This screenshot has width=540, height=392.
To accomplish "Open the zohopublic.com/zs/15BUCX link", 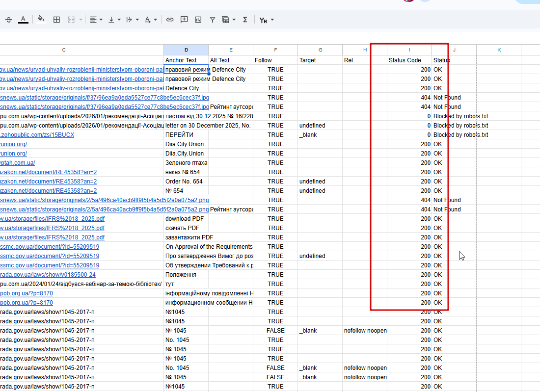I will [x=38, y=135].
